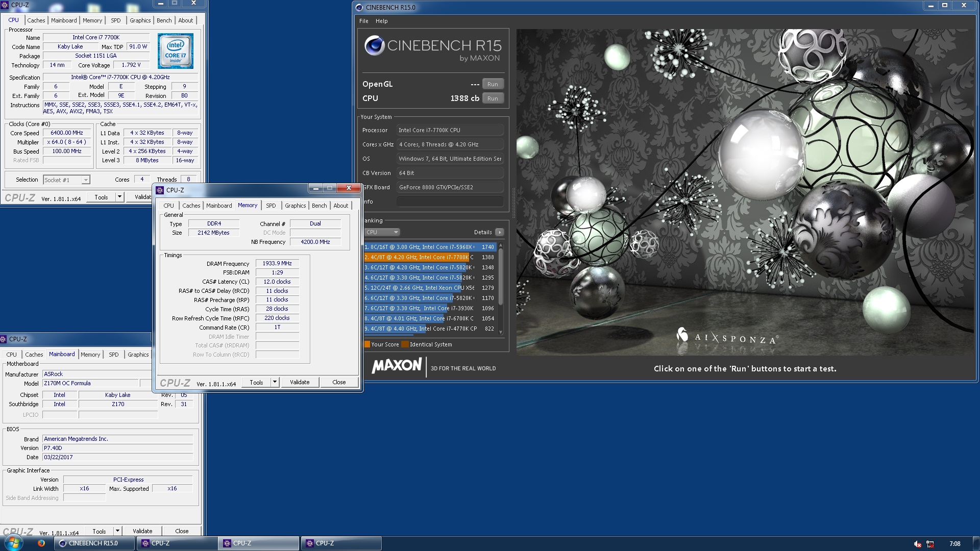
Task: Run the CPU benchmark
Action: click(492, 98)
